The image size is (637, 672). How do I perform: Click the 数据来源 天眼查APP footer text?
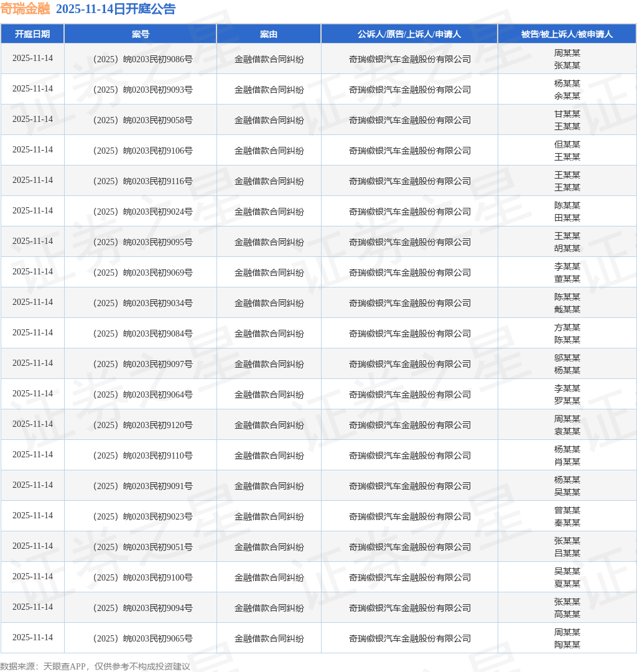95,666
